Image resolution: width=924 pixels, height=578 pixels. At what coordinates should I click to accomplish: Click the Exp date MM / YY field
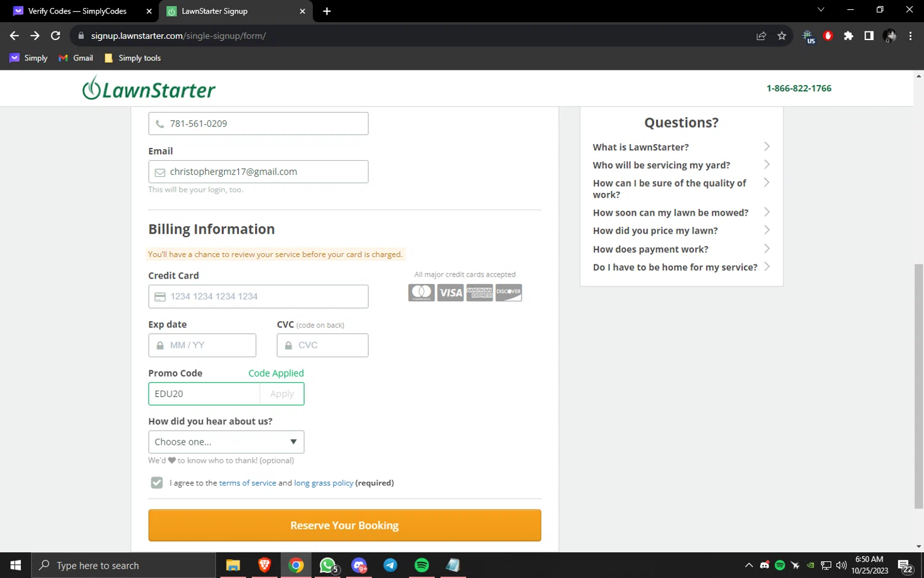[x=202, y=345]
